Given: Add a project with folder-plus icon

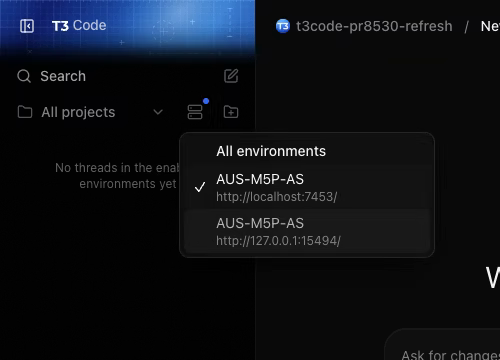Looking at the screenshot, I should (231, 112).
